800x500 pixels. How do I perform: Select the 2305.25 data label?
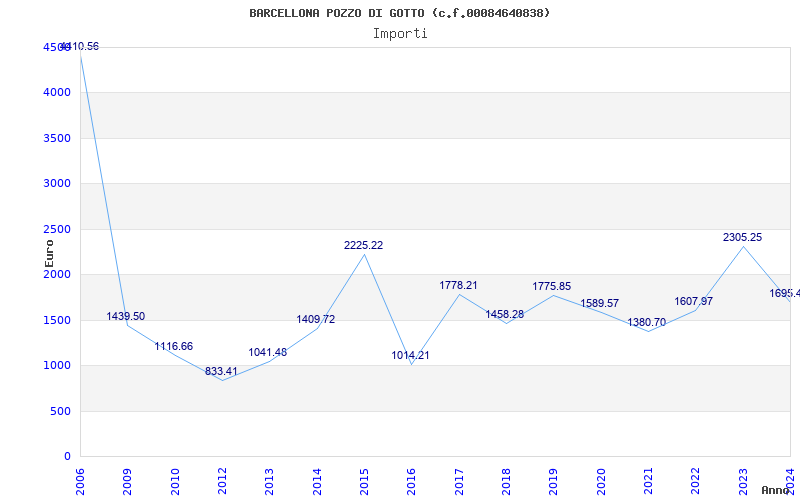click(742, 237)
